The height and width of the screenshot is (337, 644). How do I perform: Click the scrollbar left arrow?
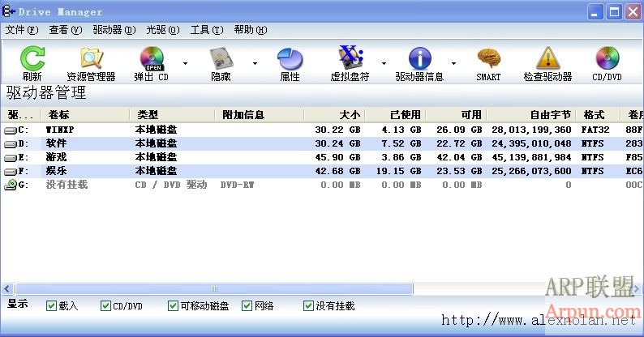pyautogui.click(x=7, y=288)
